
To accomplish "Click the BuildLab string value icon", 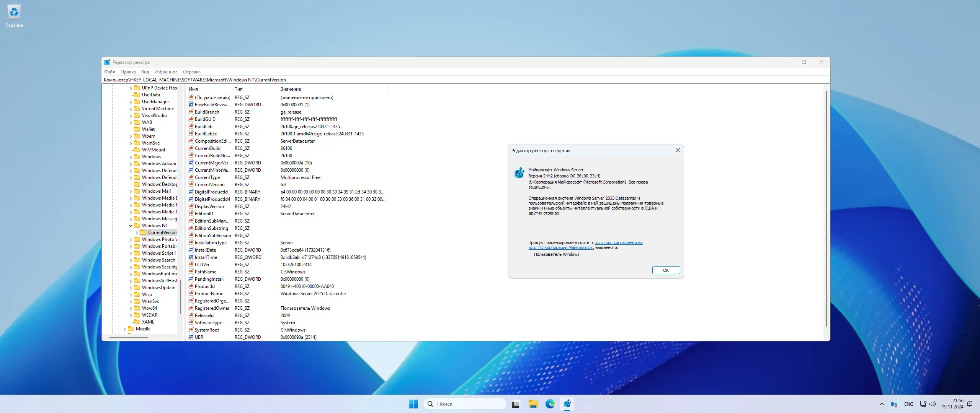I will point(191,127).
